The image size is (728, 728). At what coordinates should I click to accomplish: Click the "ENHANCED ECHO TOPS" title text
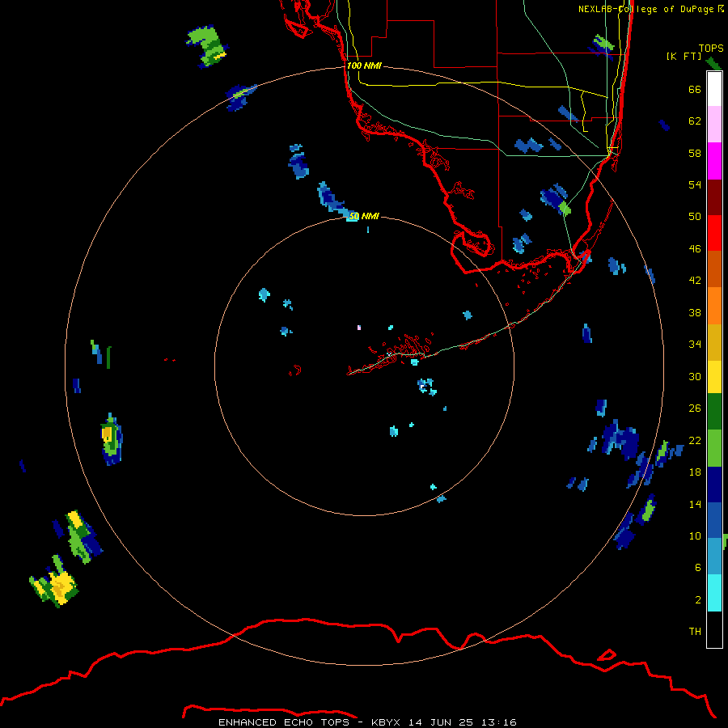(x=284, y=722)
